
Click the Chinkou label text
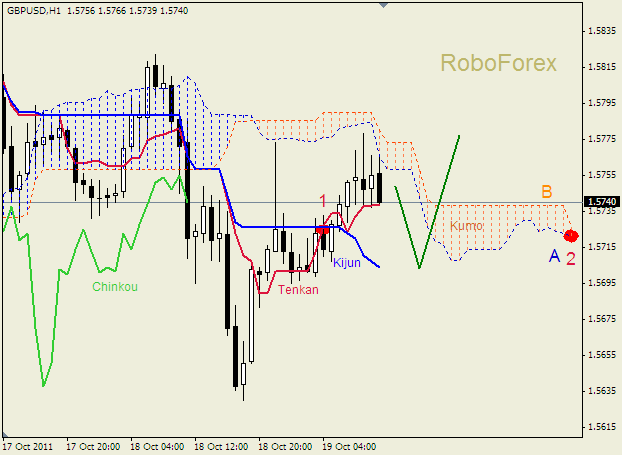pyautogui.click(x=115, y=286)
